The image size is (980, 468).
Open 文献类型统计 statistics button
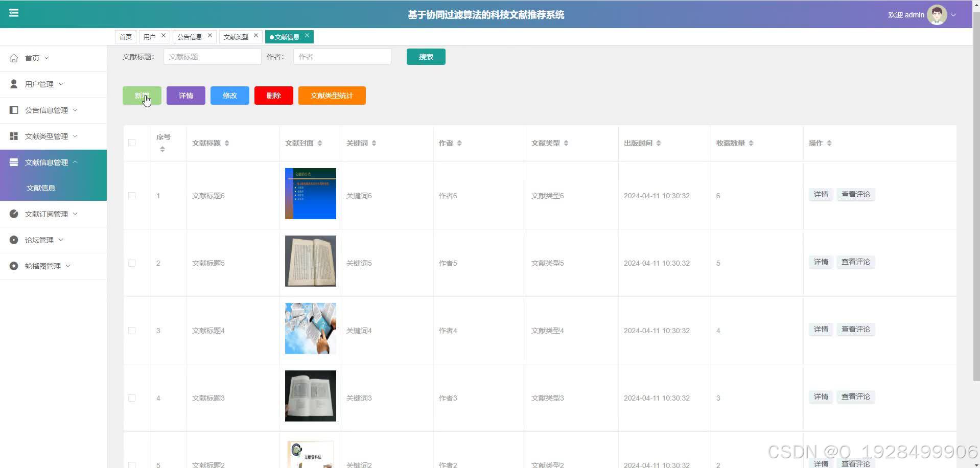point(332,96)
